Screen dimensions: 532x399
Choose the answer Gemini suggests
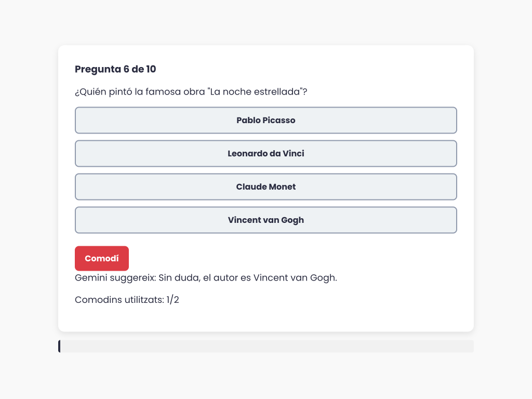[x=266, y=220]
